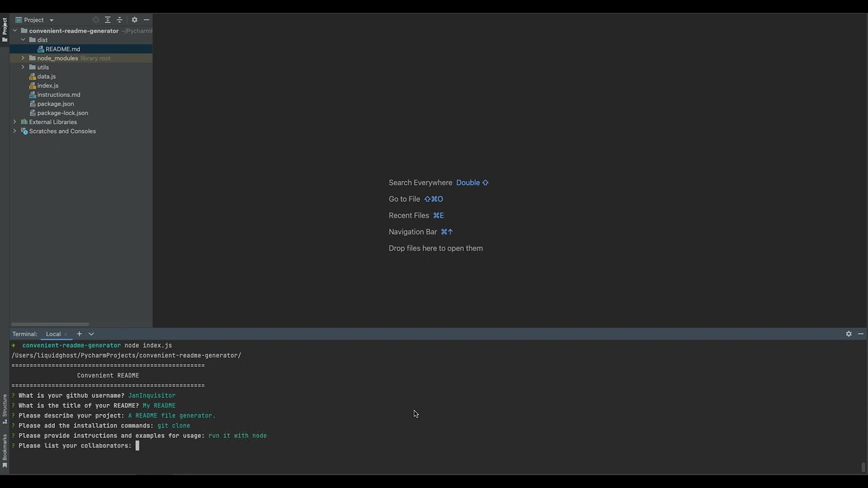Click the 'git clone' installation answer

174,426
